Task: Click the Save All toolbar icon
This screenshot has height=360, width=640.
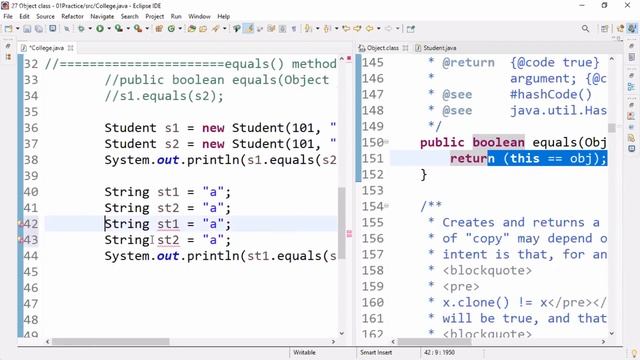Action: [x=39, y=29]
